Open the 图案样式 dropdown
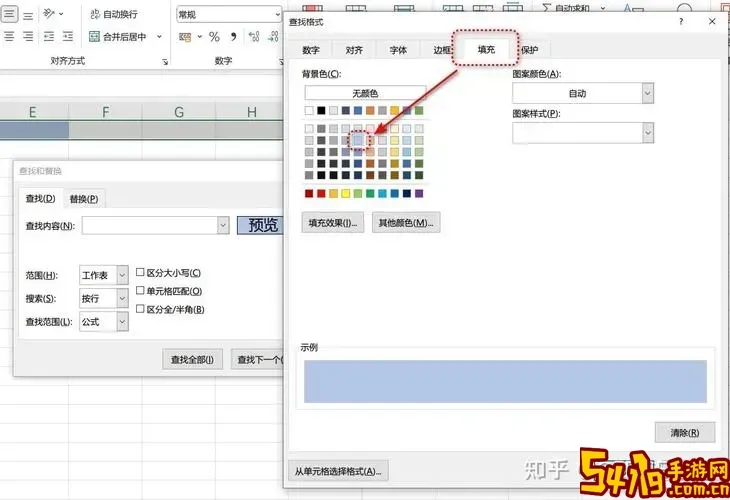Screen dimensions: 730x500 coord(647,133)
